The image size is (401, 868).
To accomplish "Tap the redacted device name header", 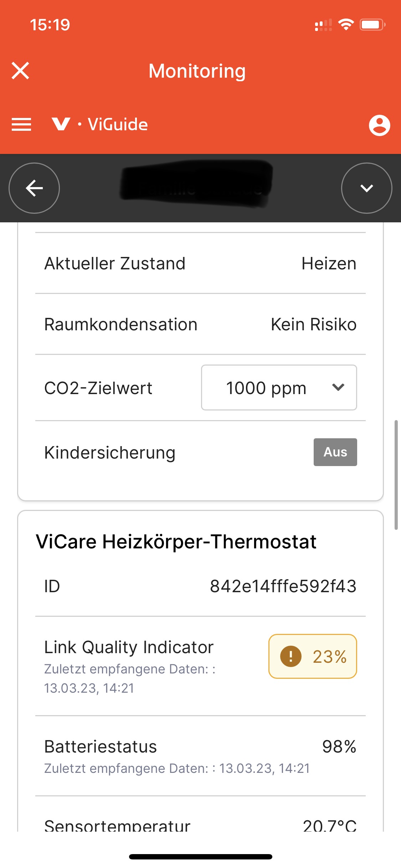I will pyautogui.click(x=197, y=184).
